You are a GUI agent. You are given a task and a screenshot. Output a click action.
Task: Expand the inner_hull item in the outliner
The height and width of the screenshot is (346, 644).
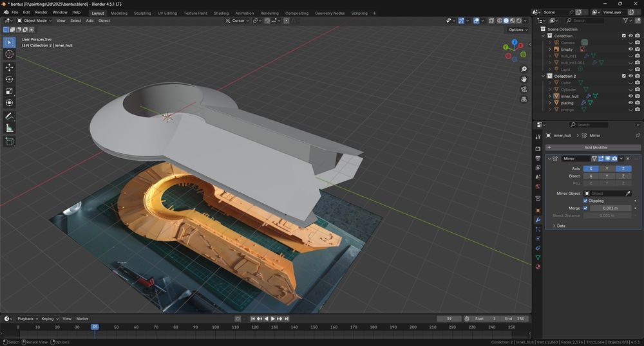coord(549,96)
